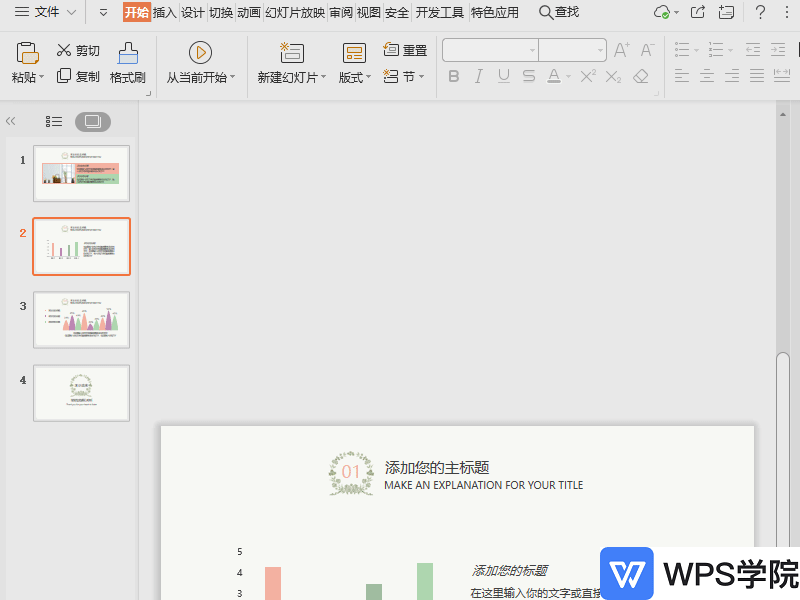Toggle italic text formatting
The image size is (800, 600).
coord(478,76)
